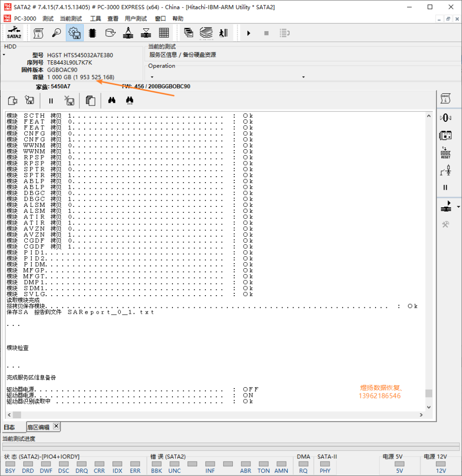Click the running-man exit icon

tap(224, 33)
